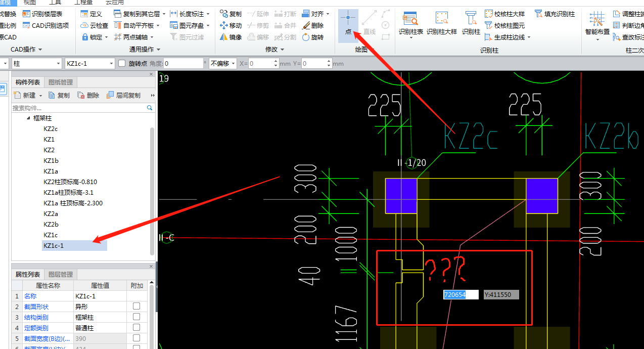Run 云检查 cloud check

(95, 25)
